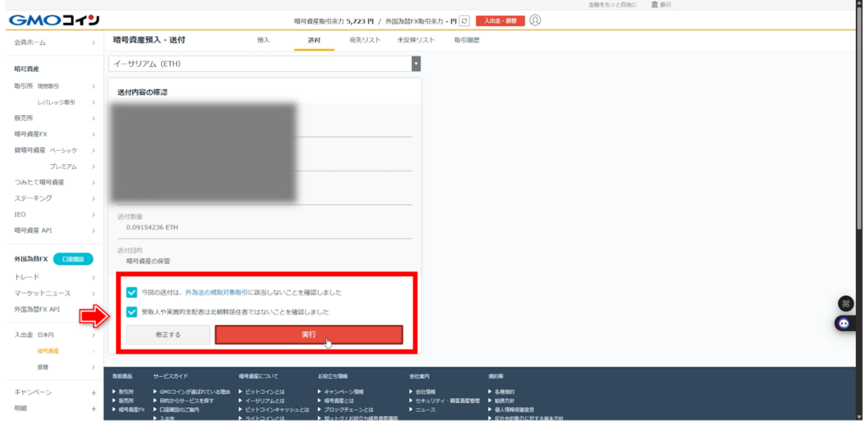Uncheck the 外為法 regulation confirmation checkbox
The width and height of the screenshot is (868, 426).
131,292
